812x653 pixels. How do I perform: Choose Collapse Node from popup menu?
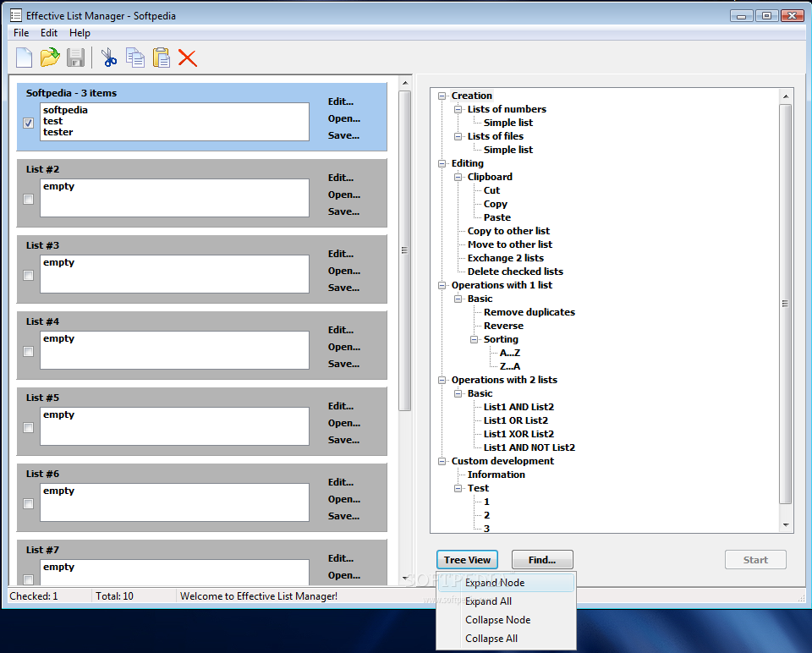coord(506,620)
